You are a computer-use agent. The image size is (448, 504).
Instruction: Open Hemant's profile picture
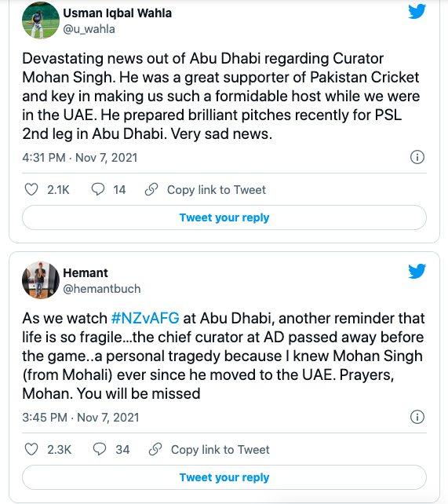(x=41, y=280)
